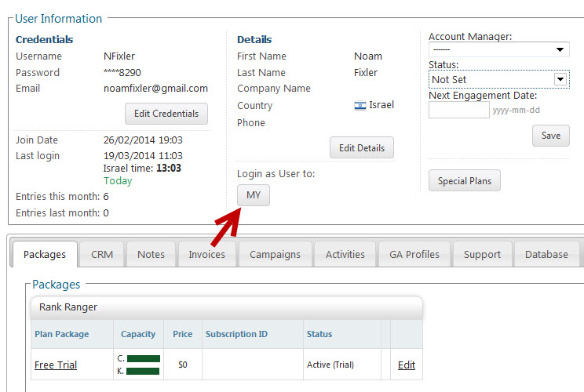
Task: Click the password value ****8290
Action: 122,73
